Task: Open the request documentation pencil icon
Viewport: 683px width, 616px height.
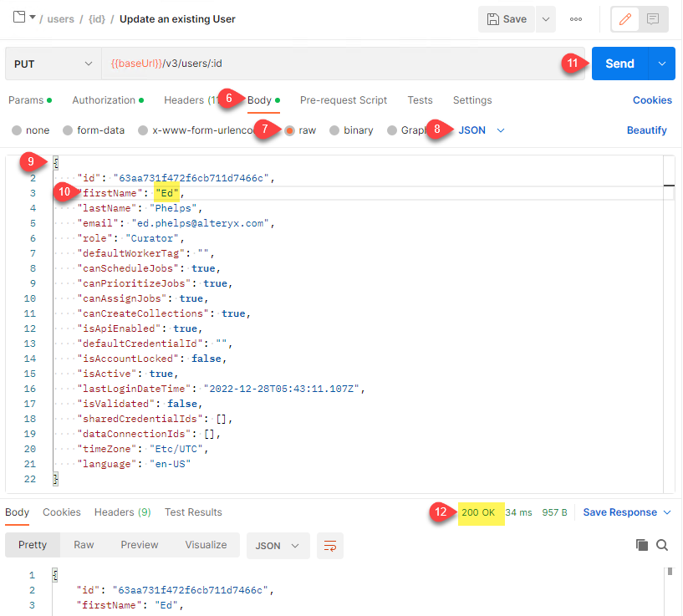Action: [624, 18]
